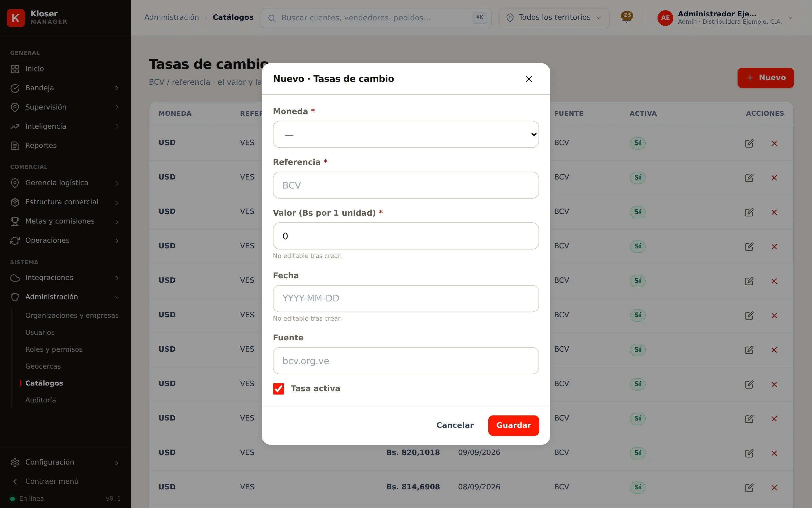Viewport: 812px width, 508px height.
Task: Open Roles y permisos menu item
Action: click(x=54, y=349)
